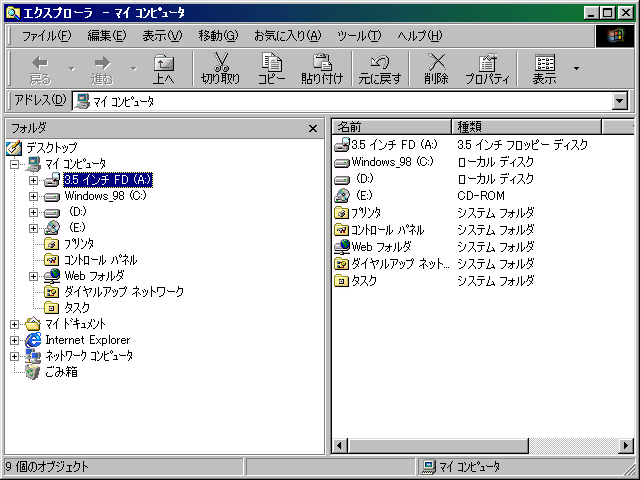Image resolution: width=640 pixels, height=480 pixels.
Task: Open the ツール(T) menu
Action: pos(359,36)
